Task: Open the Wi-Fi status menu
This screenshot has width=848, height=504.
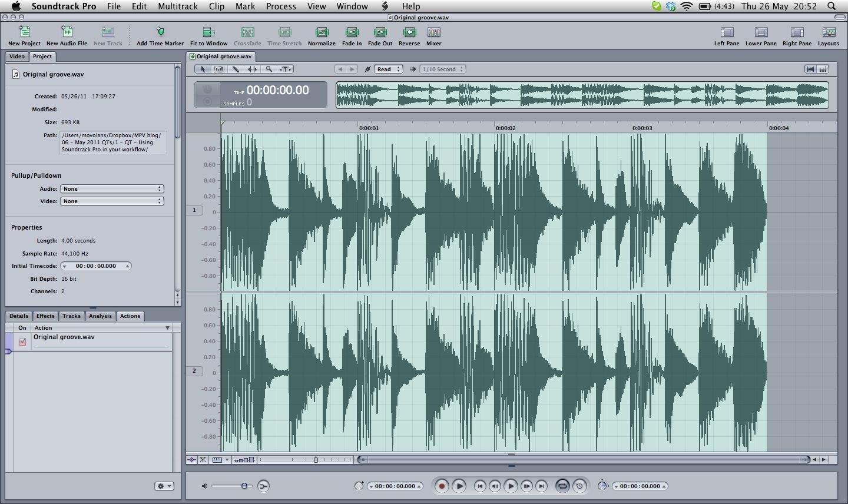Action: pos(687,6)
